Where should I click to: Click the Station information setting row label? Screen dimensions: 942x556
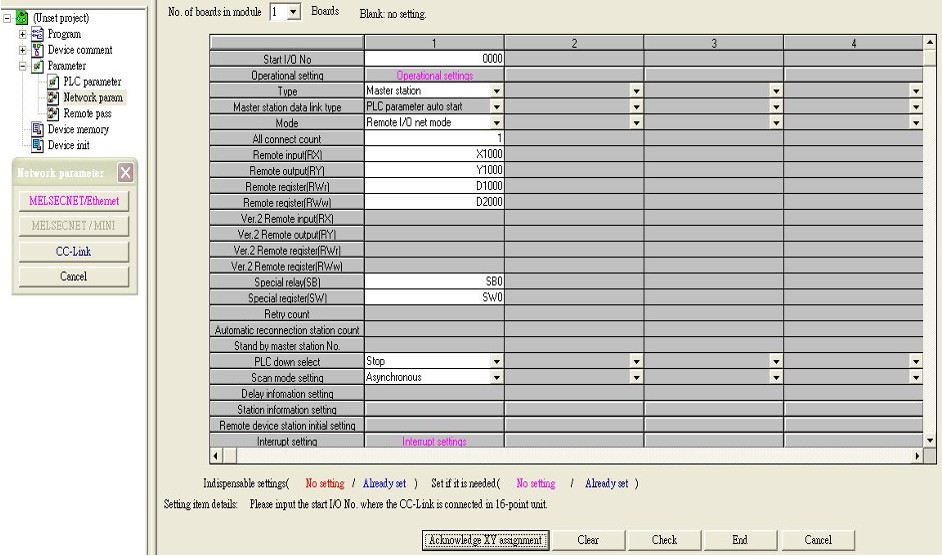pyautogui.click(x=287, y=409)
